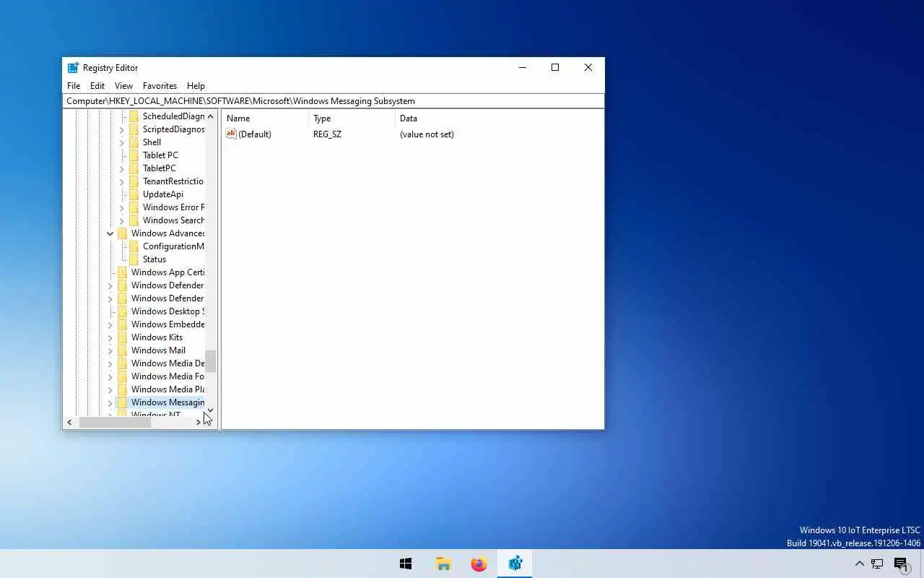Image resolution: width=924 pixels, height=578 pixels.
Task: Select the Windows Messagin key label
Action: click(167, 402)
